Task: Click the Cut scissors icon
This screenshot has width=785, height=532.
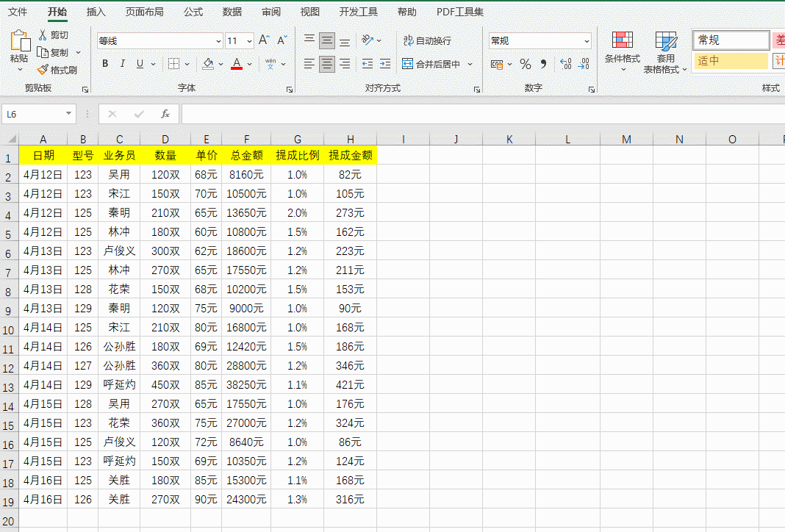Action: pyautogui.click(x=43, y=35)
